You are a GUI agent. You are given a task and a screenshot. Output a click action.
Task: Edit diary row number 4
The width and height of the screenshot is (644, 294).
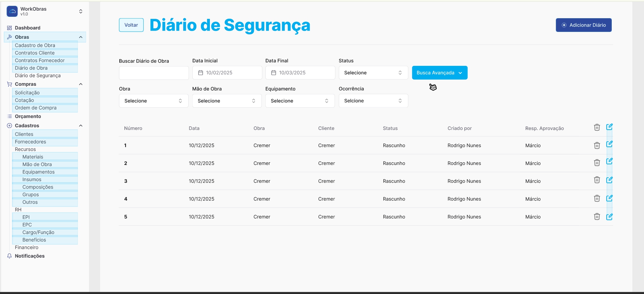pyautogui.click(x=609, y=198)
